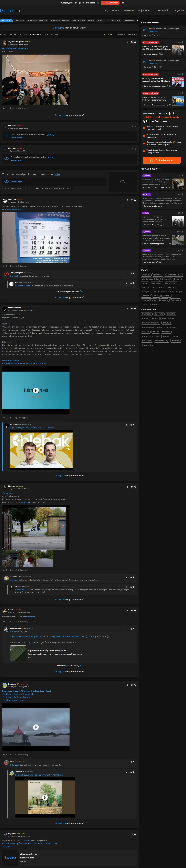The image size is (186, 868).
Task: Open three-dot menu on SignumTemporis post
Action: 127,42
